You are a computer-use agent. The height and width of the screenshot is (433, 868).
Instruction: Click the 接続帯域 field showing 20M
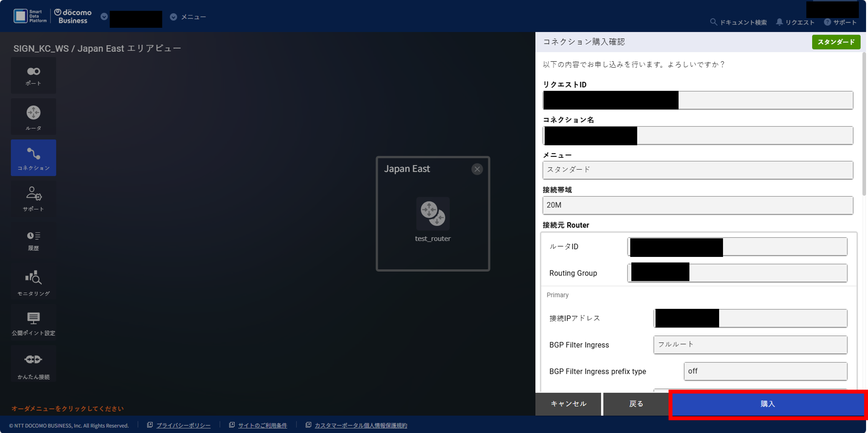[x=698, y=205]
